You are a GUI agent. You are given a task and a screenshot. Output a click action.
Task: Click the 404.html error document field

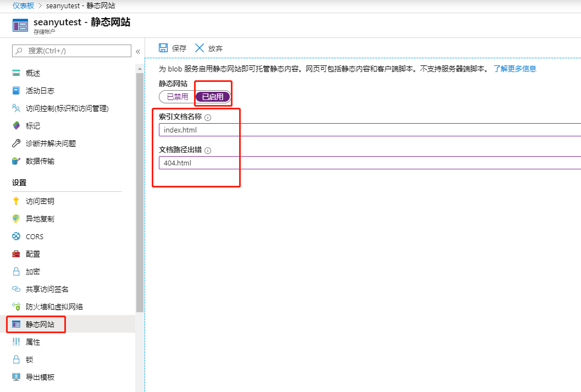pyautogui.click(x=370, y=163)
